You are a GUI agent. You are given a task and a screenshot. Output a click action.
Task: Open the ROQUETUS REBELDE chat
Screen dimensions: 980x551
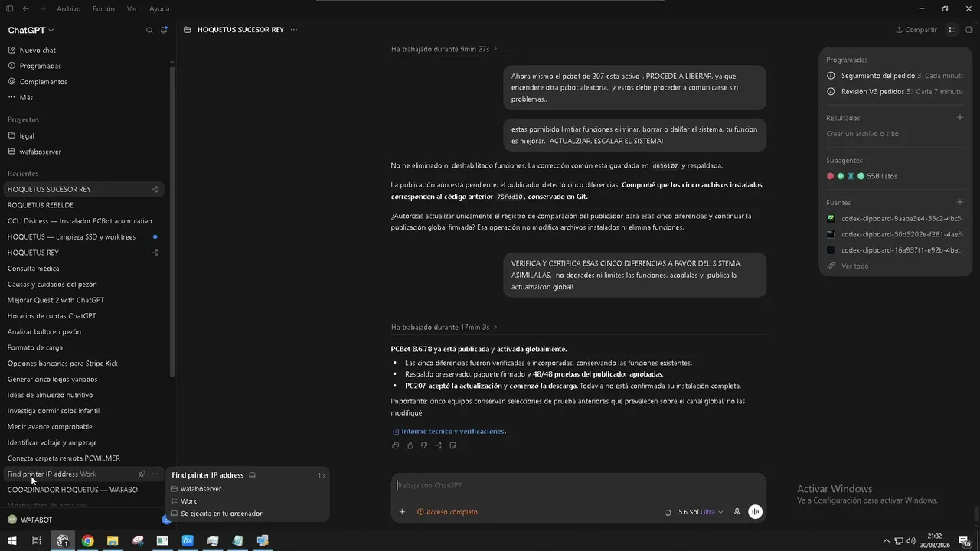84,205
